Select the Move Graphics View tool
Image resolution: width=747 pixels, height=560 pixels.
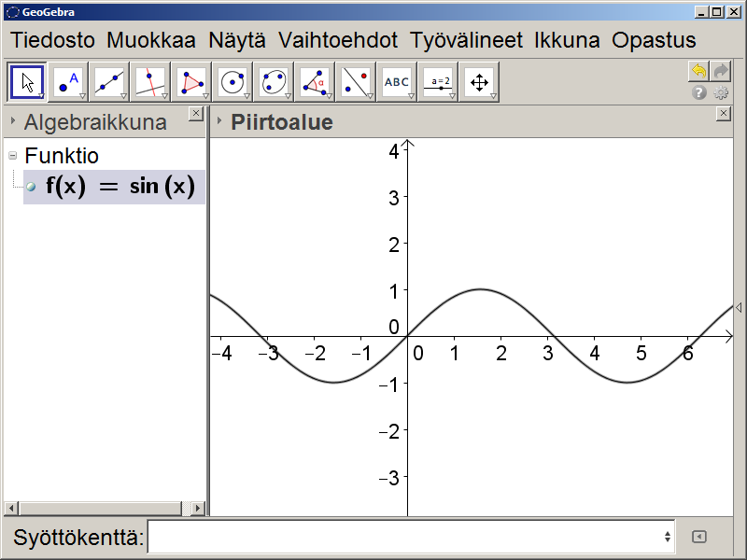[x=478, y=82]
